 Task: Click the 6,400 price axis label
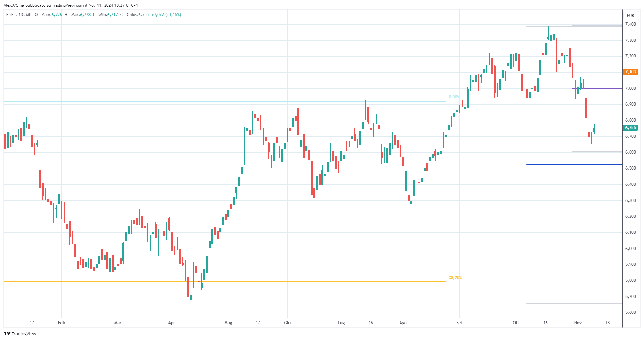tap(630, 184)
